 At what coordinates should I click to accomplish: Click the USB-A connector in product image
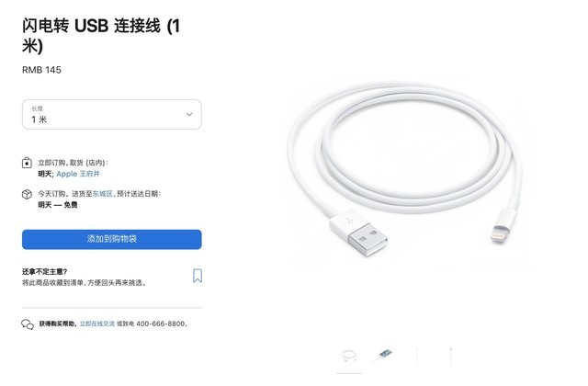point(358,233)
